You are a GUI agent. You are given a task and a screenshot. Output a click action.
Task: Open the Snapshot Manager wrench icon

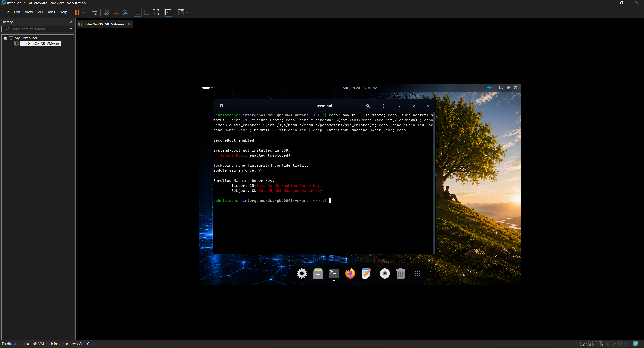(x=125, y=12)
